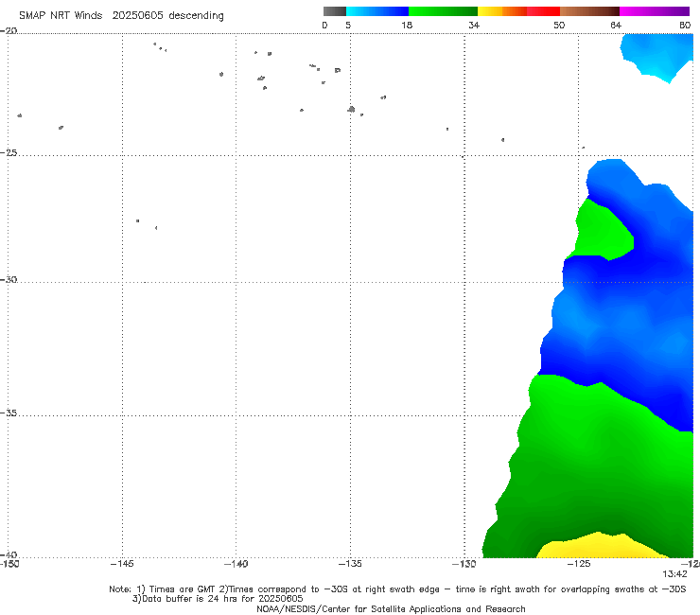Click the longitude label -130
The width and height of the screenshot is (700, 615).
[464, 564]
